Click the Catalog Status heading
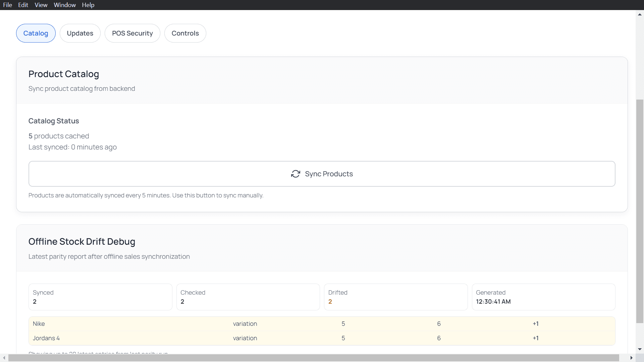 [54, 121]
